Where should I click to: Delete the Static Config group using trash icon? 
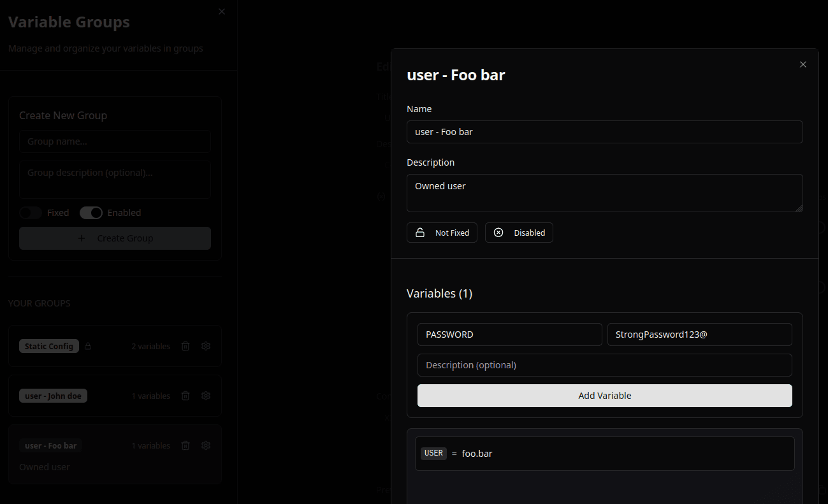point(185,346)
